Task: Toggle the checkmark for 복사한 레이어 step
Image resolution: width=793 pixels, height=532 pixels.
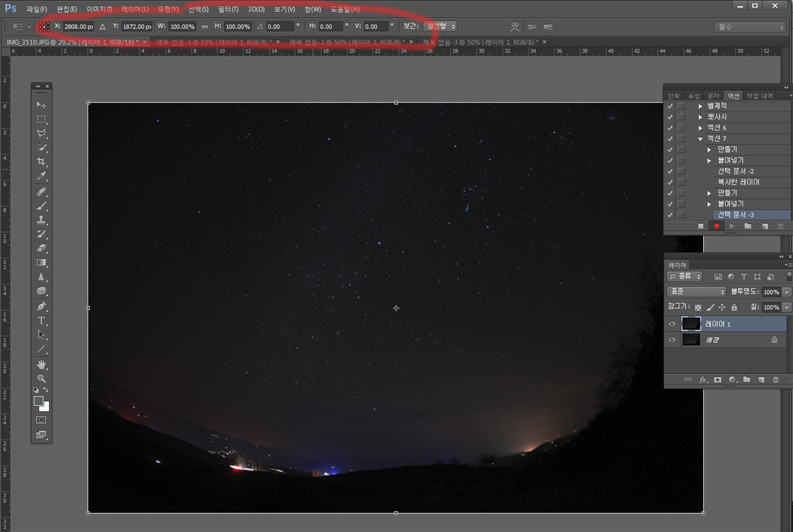Action: point(670,182)
